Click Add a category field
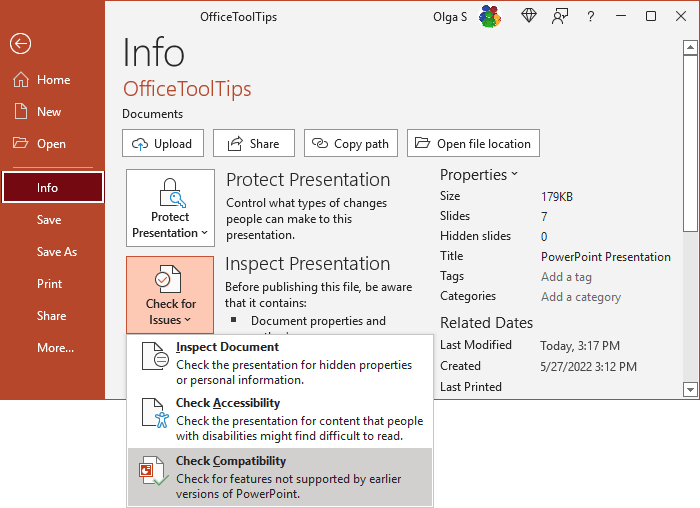700x508 pixels. pyautogui.click(x=581, y=297)
